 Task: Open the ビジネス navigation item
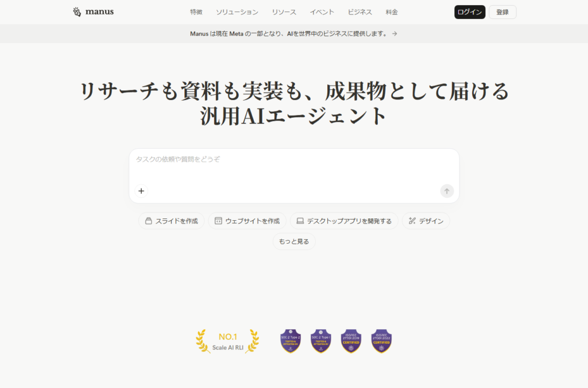pyautogui.click(x=359, y=12)
